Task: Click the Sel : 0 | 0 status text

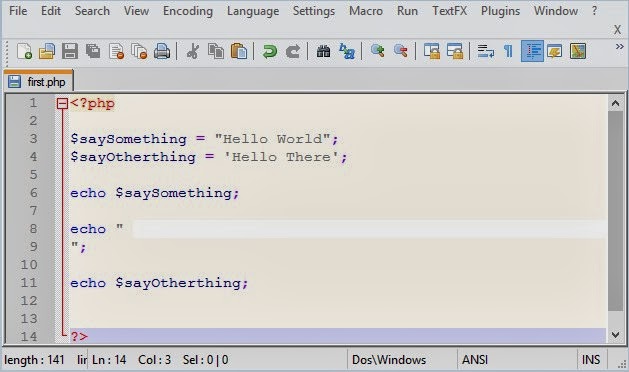Action: (x=205, y=360)
